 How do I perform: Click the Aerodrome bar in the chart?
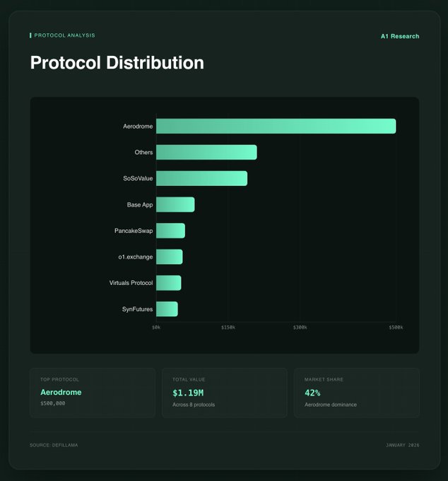[276, 126]
